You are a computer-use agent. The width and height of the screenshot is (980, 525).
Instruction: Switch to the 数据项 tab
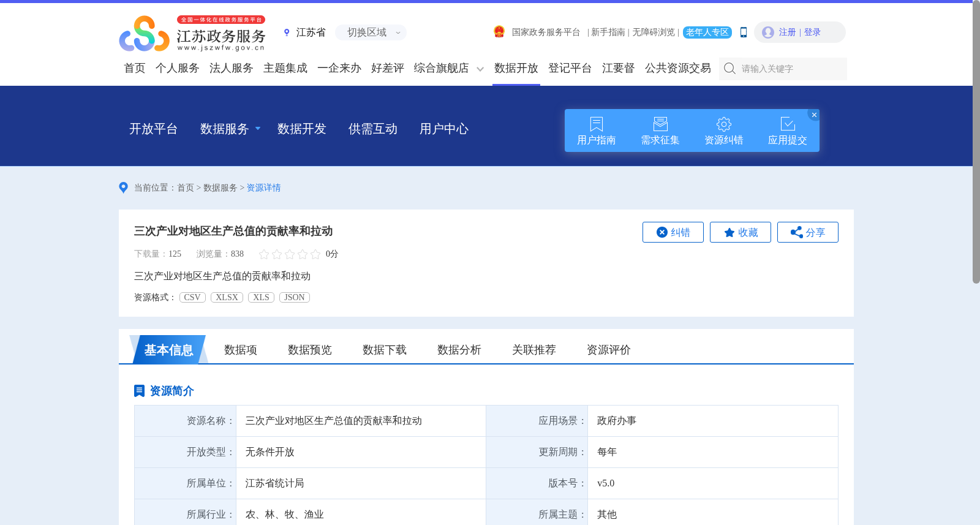coord(241,350)
